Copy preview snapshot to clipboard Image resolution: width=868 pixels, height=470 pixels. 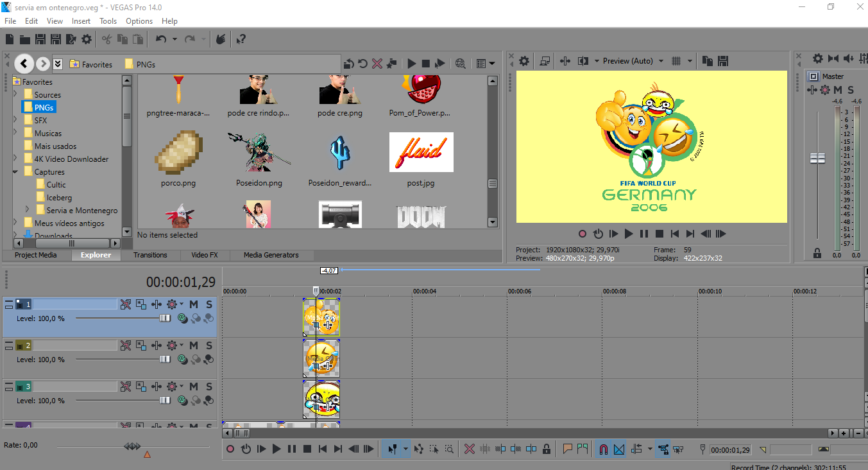[x=708, y=61]
